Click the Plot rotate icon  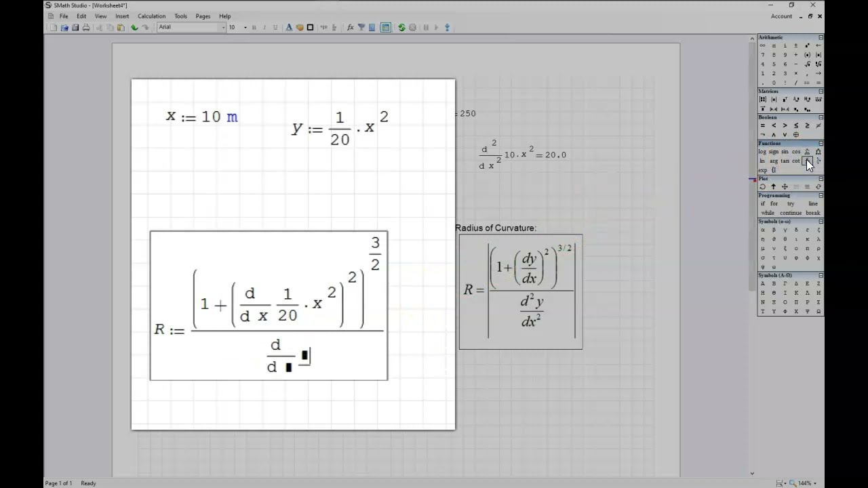(763, 187)
